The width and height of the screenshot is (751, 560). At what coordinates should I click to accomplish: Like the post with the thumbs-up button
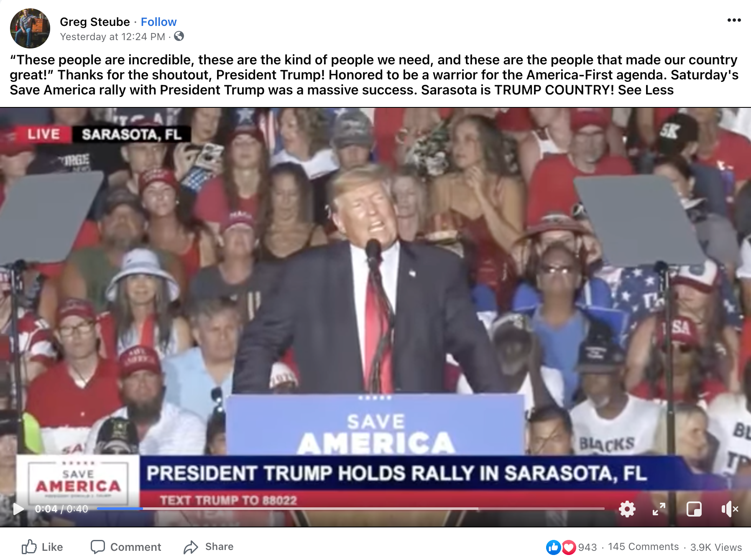click(x=42, y=547)
